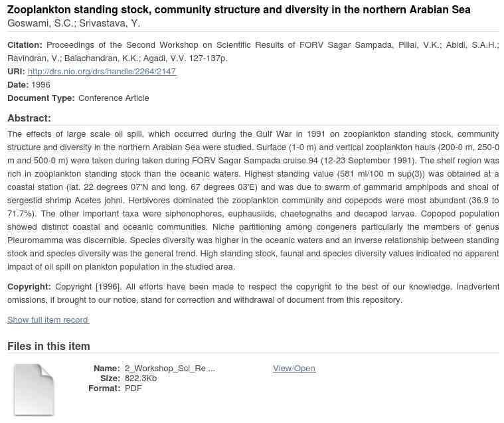Click the PDF file thumbnail icon

click(x=34, y=389)
